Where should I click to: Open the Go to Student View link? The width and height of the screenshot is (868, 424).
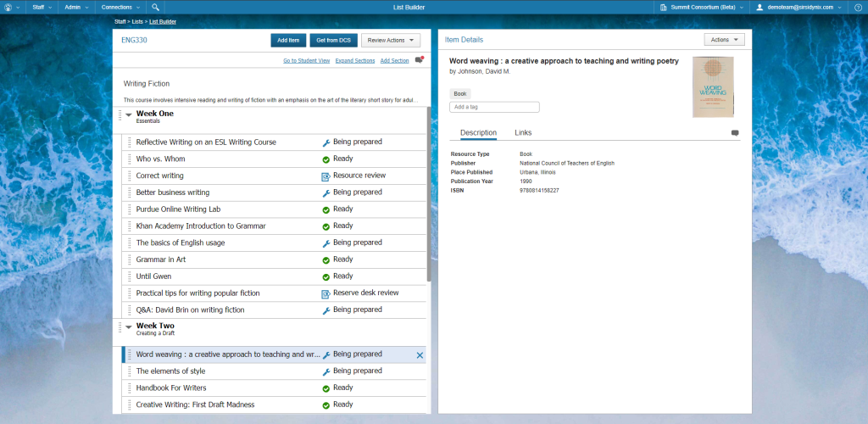click(x=306, y=61)
